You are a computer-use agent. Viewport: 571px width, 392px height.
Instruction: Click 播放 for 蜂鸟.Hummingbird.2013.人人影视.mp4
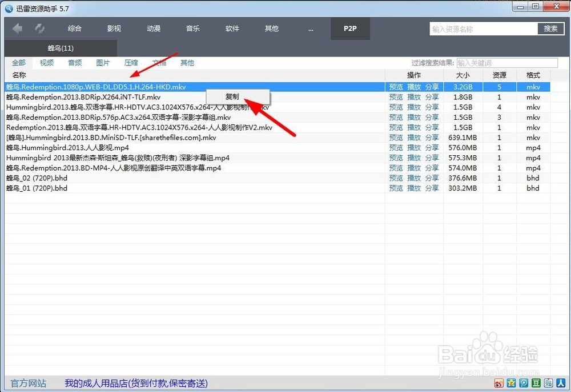[414, 148]
